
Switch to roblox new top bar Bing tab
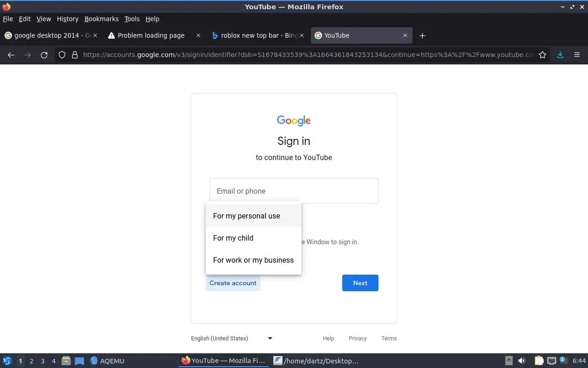[257, 35]
